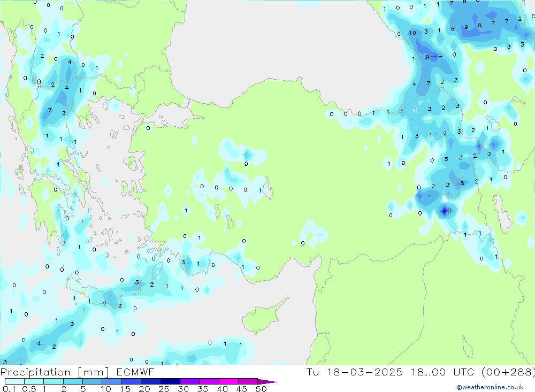Click the '0.1' legend scale label
This screenshot has height=392, width=535.
tap(9, 389)
